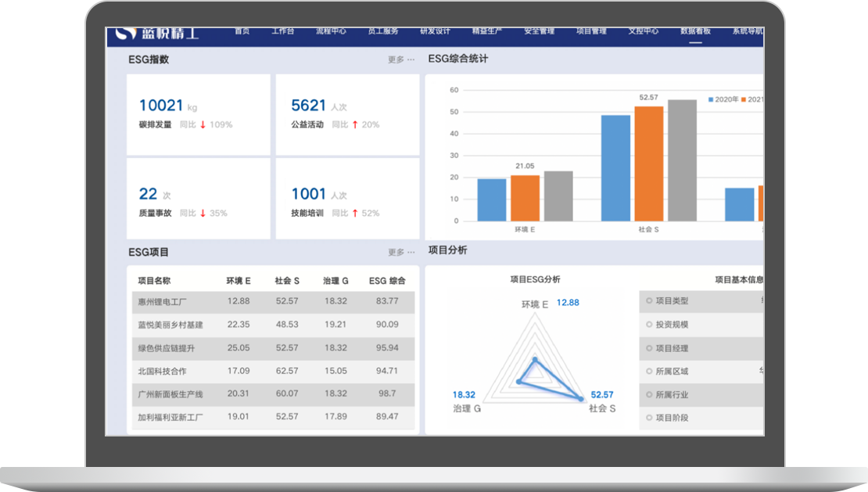Select the 项目经理 radio circle
Image resolution: width=868 pixels, height=492 pixels.
click(x=648, y=348)
